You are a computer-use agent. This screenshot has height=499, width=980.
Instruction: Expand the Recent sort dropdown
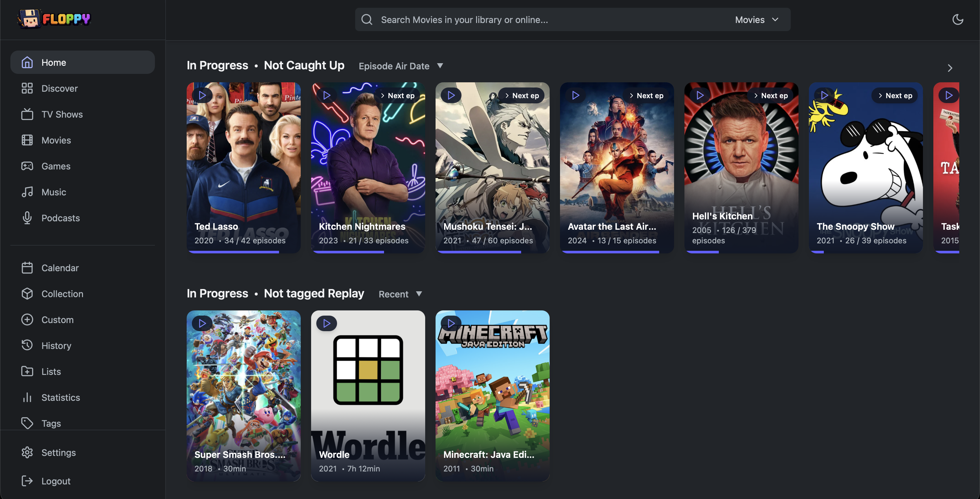(400, 294)
